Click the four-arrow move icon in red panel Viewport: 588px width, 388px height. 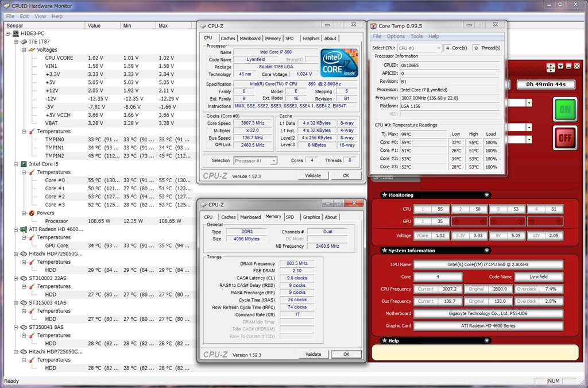[550, 68]
